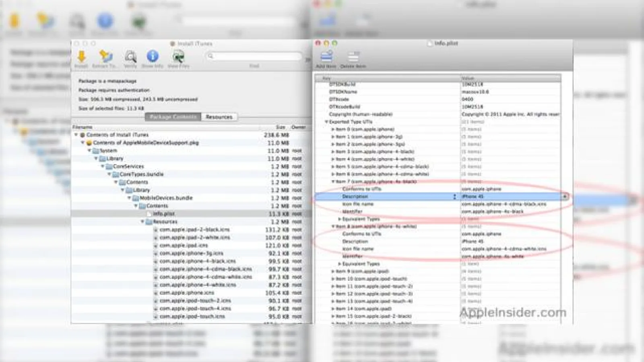This screenshot has width=644, height=362.
Task: Expand Item 9 (com.apple.ipod)
Action: pyautogui.click(x=333, y=271)
